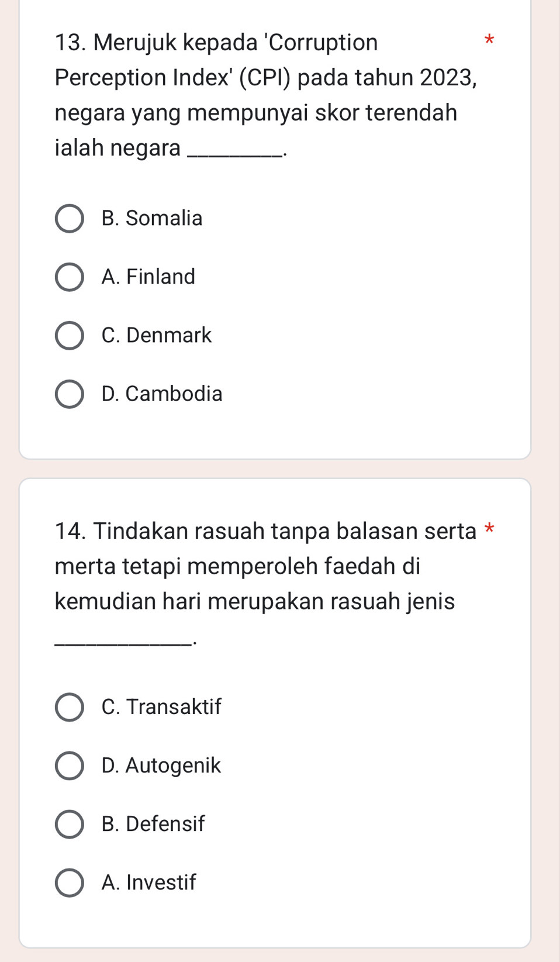Click the 'A. Investif' option label text
Screen dimensions: 560x962
click(x=148, y=882)
